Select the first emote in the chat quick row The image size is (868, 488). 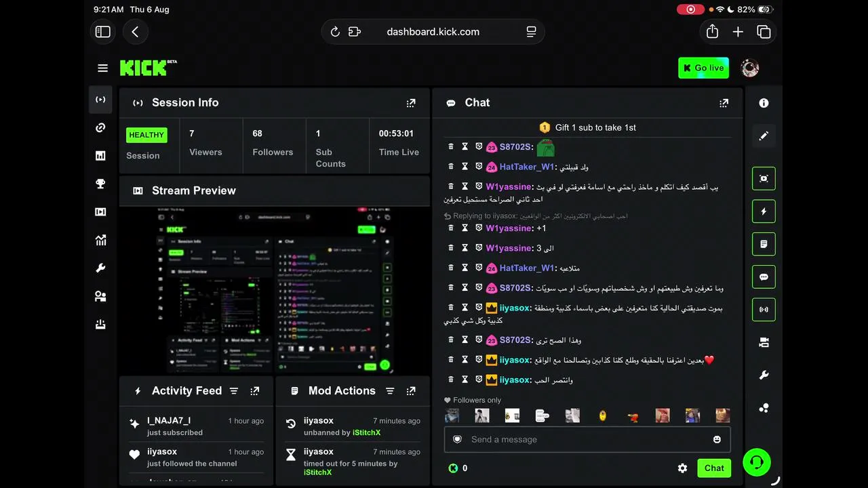tap(452, 415)
